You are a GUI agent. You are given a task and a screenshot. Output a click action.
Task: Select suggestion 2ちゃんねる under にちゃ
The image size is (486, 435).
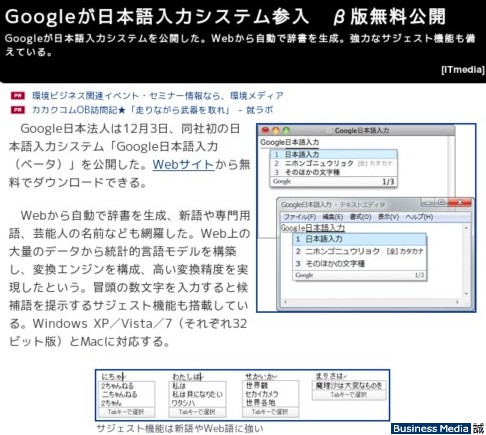click(118, 386)
